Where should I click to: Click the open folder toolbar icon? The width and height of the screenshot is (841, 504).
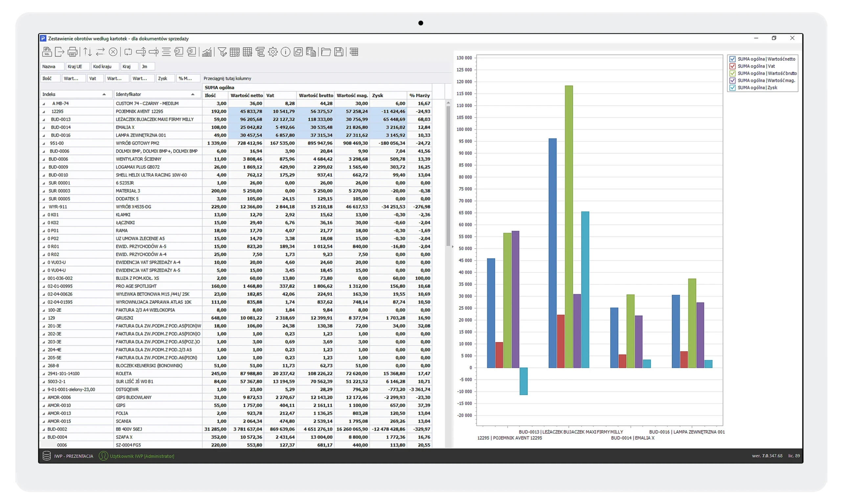(x=326, y=52)
